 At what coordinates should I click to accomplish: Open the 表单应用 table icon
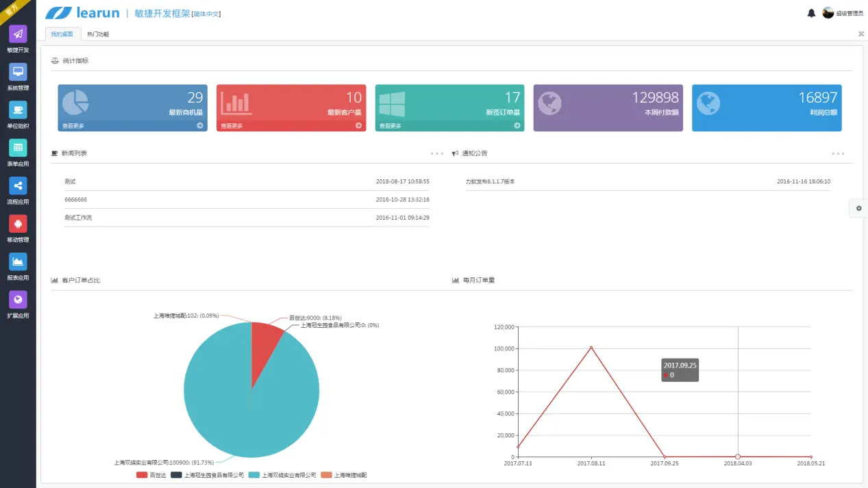(18, 147)
